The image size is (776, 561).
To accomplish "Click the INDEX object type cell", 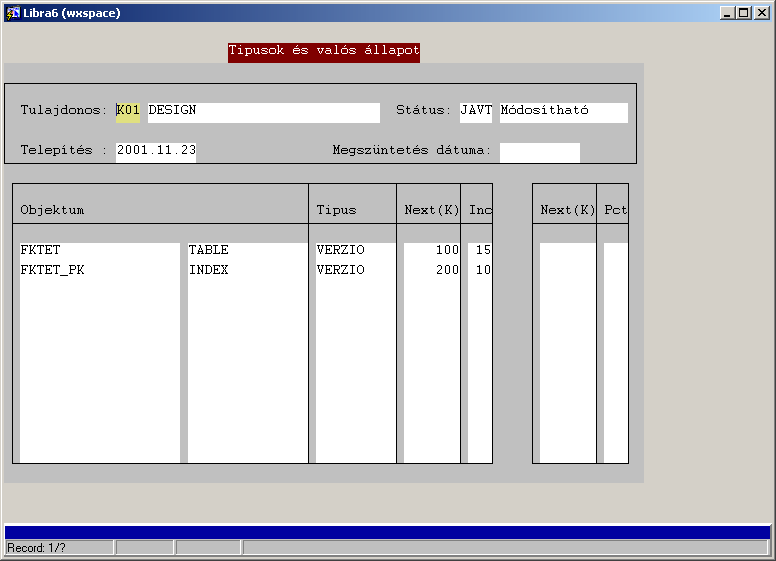I will (x=247, y=270).
